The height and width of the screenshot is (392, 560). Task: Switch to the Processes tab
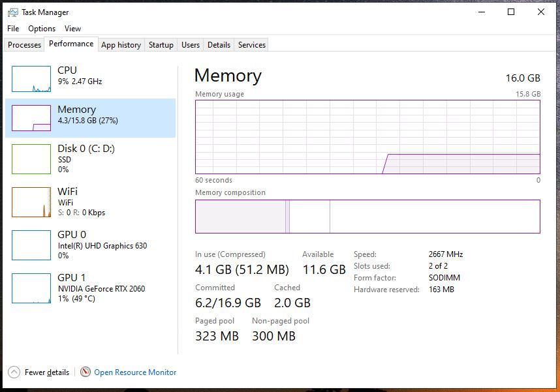[x=24, y=45]
